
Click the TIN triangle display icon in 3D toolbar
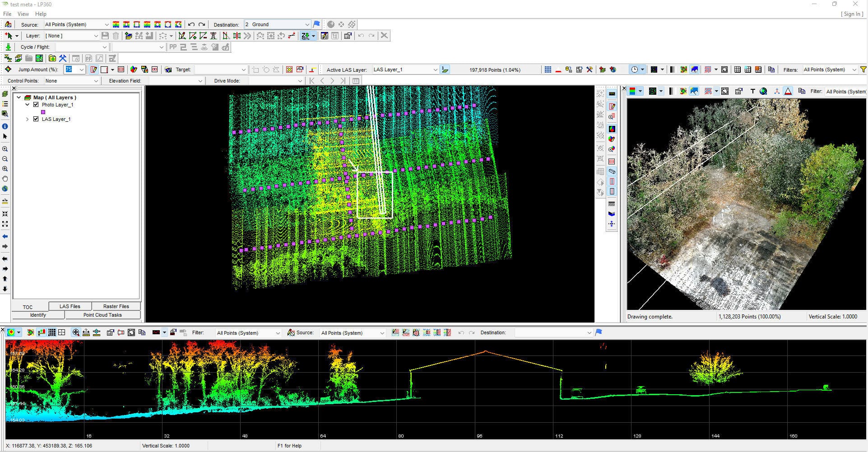tap(788, 91)
